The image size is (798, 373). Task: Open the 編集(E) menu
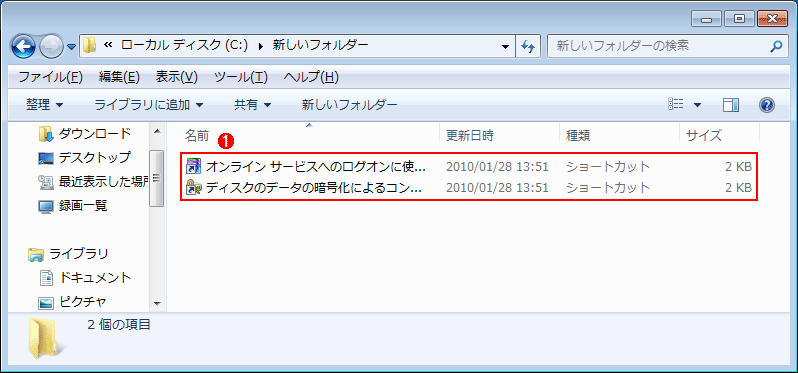[119, 77]
